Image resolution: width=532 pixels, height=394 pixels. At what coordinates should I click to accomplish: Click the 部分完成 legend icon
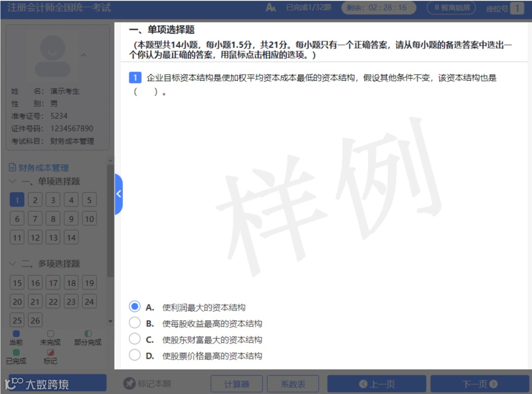coord(88,333)
